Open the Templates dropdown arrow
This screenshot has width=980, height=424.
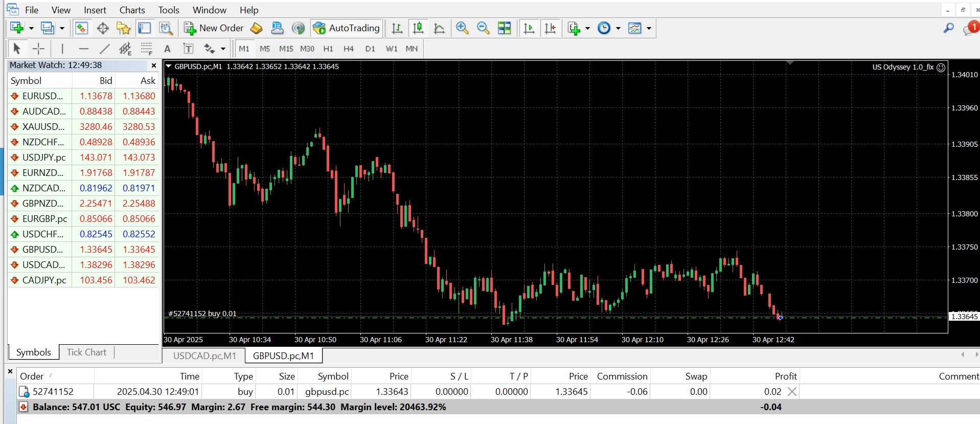tap(649, 28)
